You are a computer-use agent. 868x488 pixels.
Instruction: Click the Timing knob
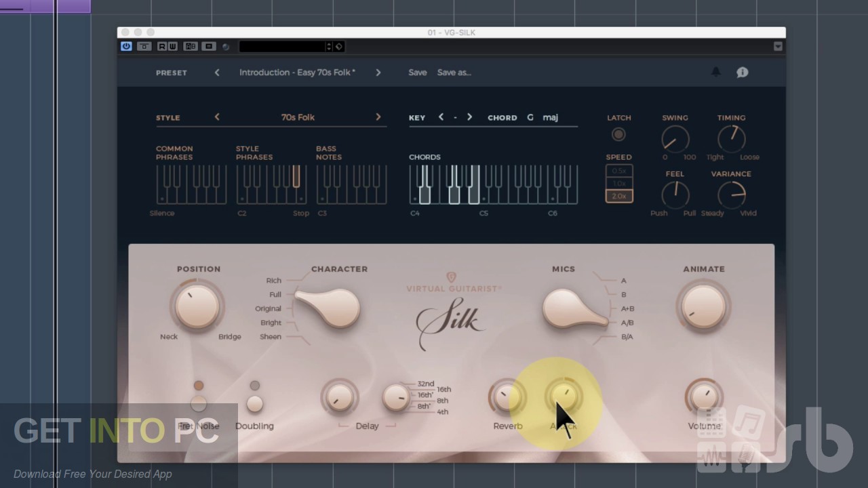pos(731,139)
